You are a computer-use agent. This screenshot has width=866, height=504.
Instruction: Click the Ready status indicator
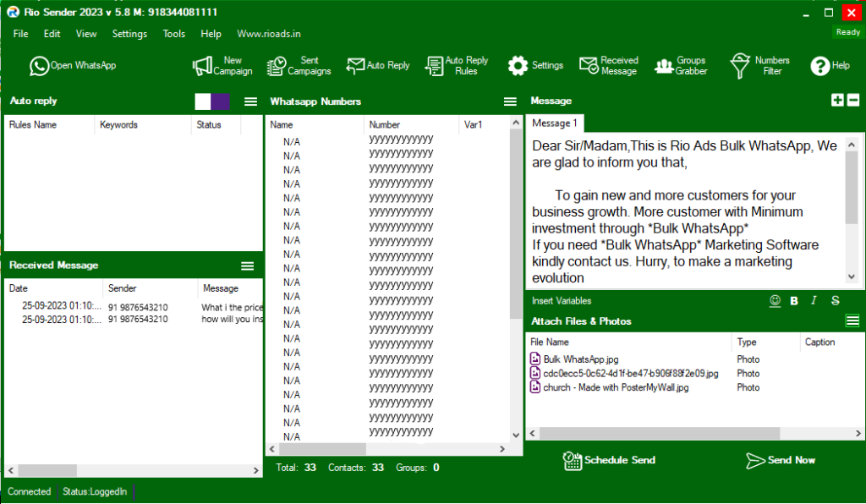point(847,32)
